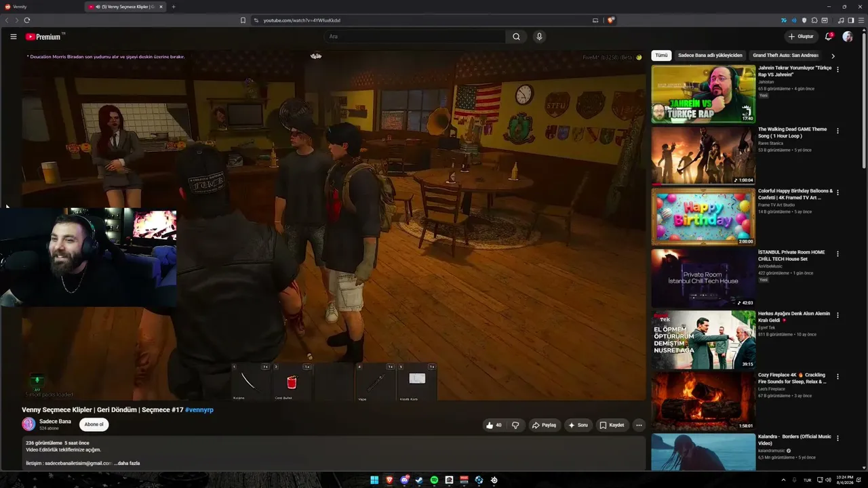Viewport: 868px width, 488px height.
Task: Open the Brave Shields lion icon
Action: coord(610,20)
